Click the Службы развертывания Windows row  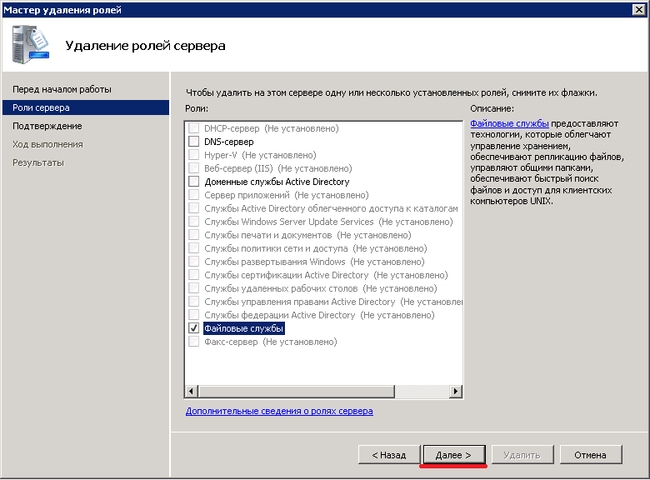click(314, 262)
